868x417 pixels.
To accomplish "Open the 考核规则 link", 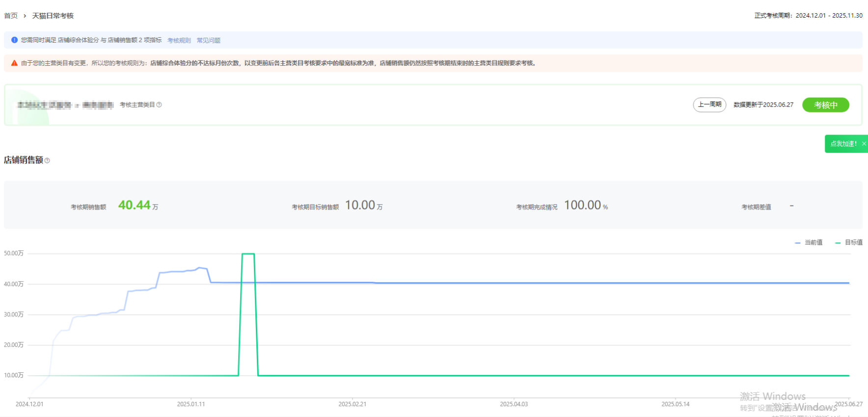I will click(179, 40).
